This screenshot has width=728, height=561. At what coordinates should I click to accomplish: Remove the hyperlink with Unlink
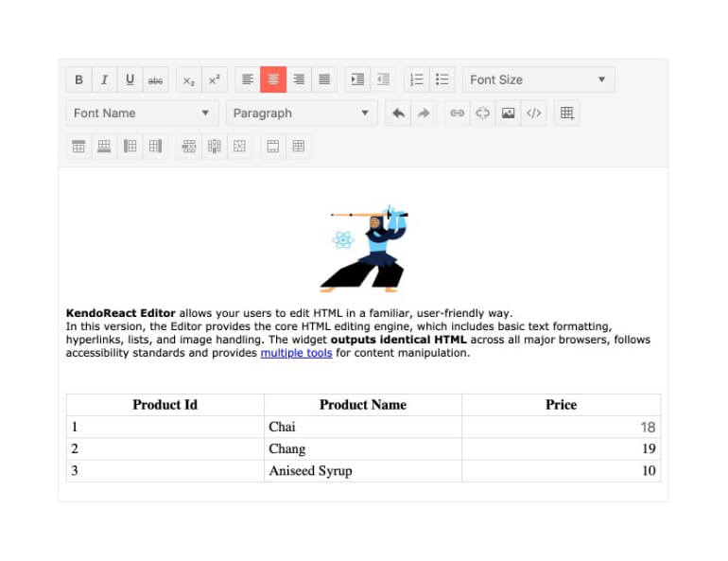click(482, 114)
